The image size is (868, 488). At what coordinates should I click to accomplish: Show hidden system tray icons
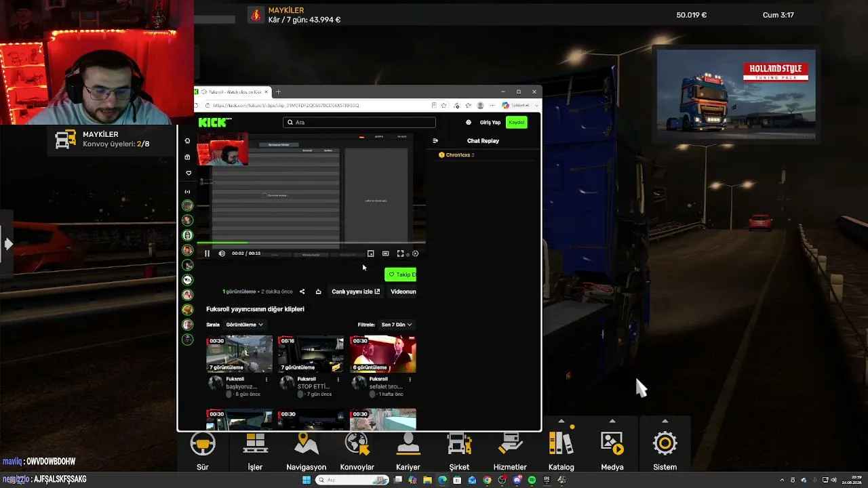(781, 480)
